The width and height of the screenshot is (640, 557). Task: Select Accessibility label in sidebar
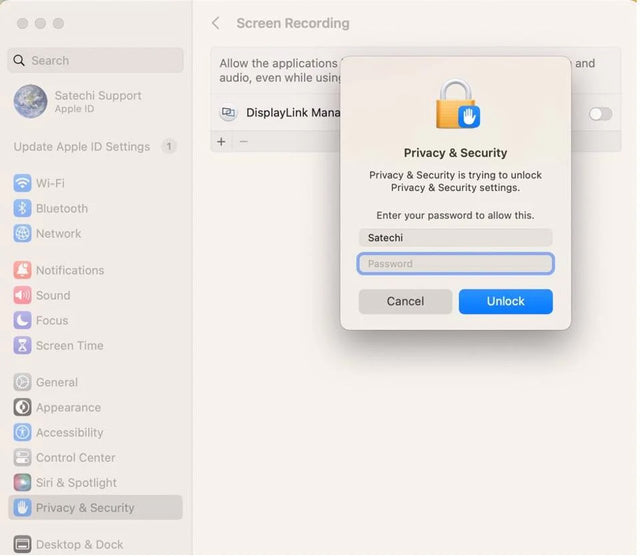click(69, 433)
